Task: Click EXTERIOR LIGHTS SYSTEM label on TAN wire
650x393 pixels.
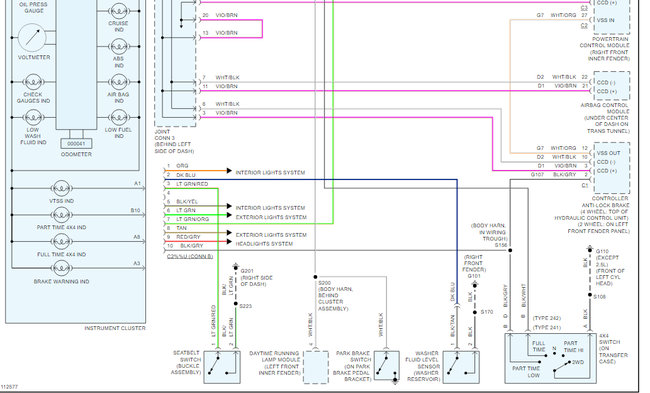Action: [271, 235]
